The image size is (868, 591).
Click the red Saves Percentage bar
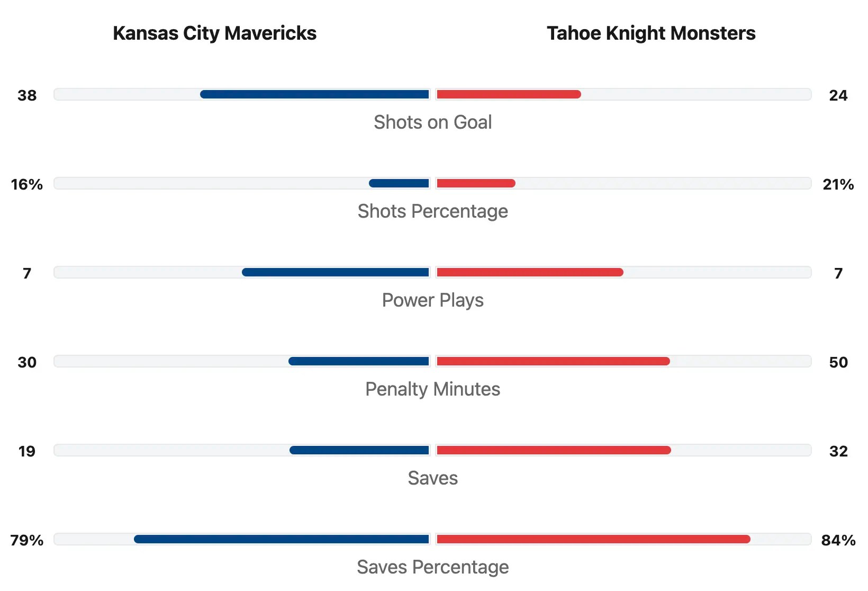click(593, 540)
